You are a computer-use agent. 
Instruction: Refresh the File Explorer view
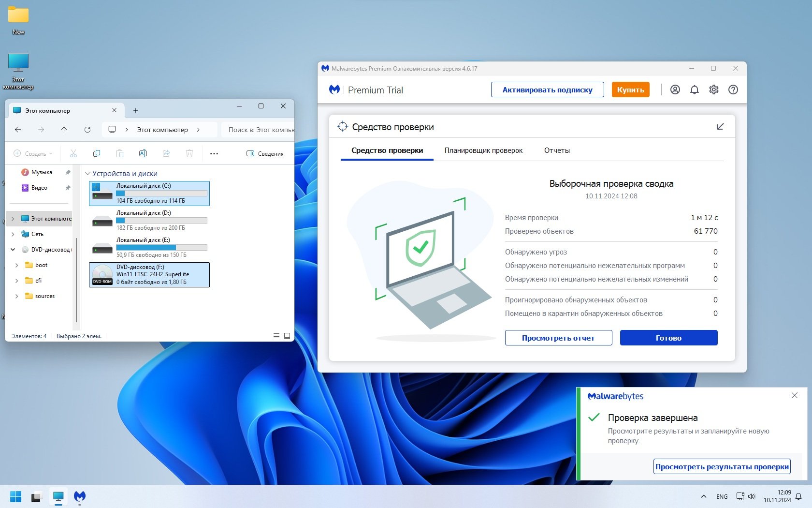coord(87,130)
